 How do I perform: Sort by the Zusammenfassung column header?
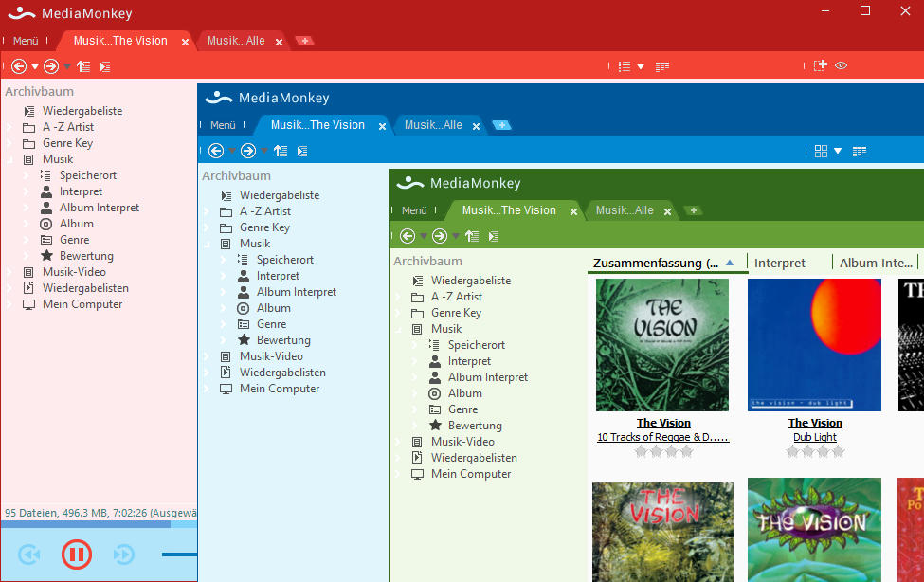668,263
